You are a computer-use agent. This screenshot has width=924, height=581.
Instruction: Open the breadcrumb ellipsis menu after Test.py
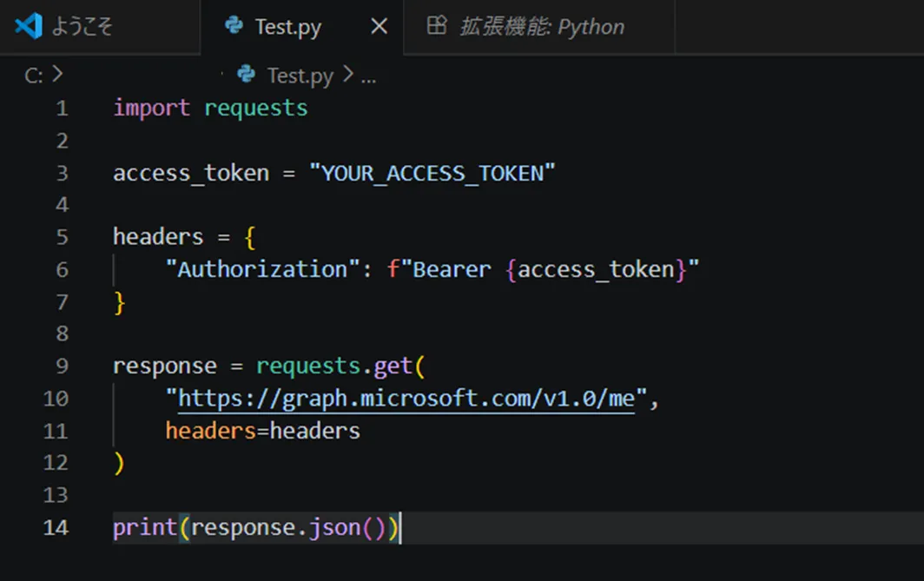[x=368, y=78]
